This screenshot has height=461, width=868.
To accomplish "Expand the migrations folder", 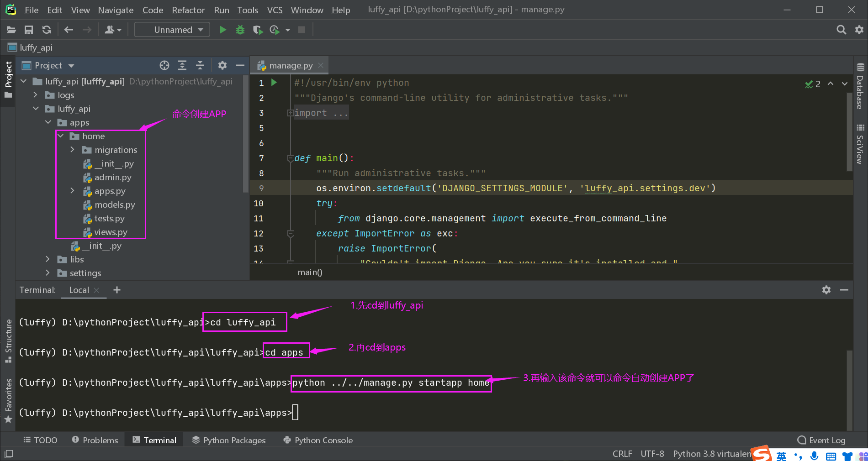I will click(72, 150).
